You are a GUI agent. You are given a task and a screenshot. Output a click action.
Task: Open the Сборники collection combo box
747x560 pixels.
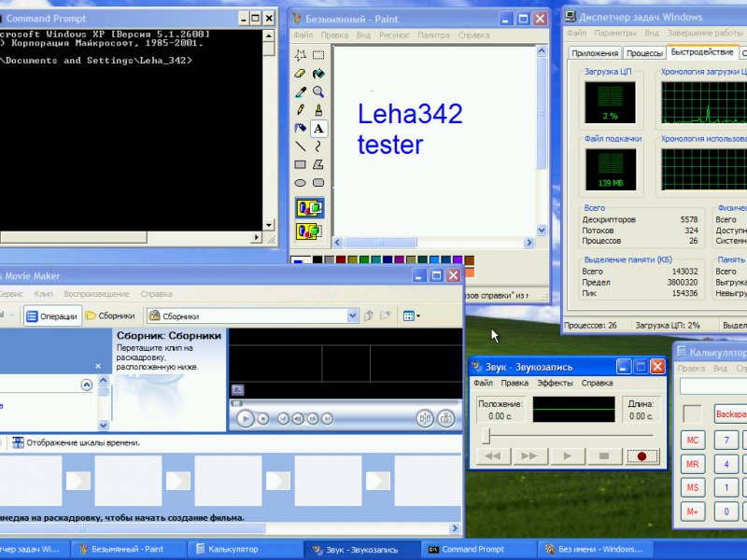(x=252, y=315)
